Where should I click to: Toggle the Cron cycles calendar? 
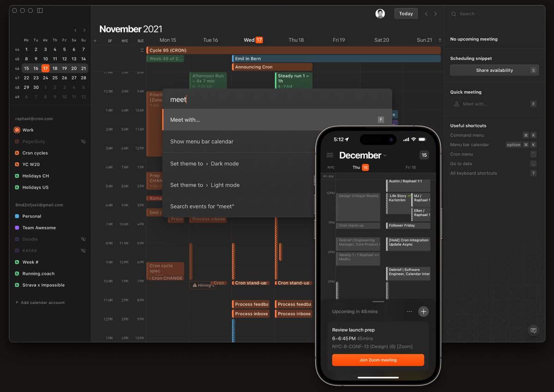coord(17,153)
